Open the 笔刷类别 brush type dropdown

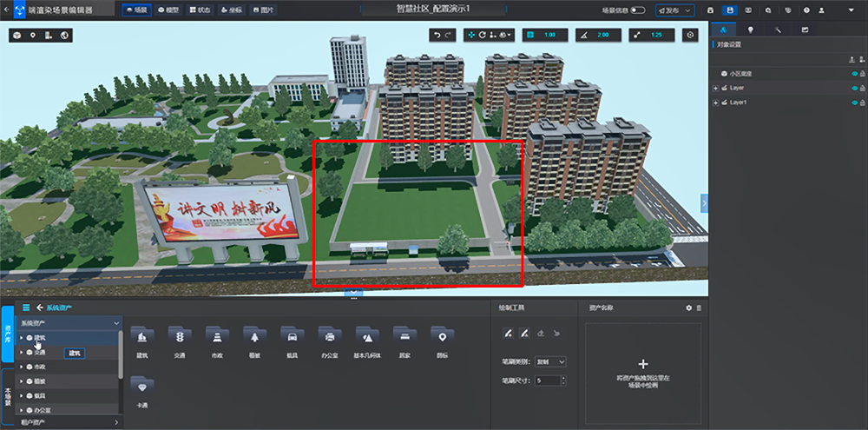(551, 361)
